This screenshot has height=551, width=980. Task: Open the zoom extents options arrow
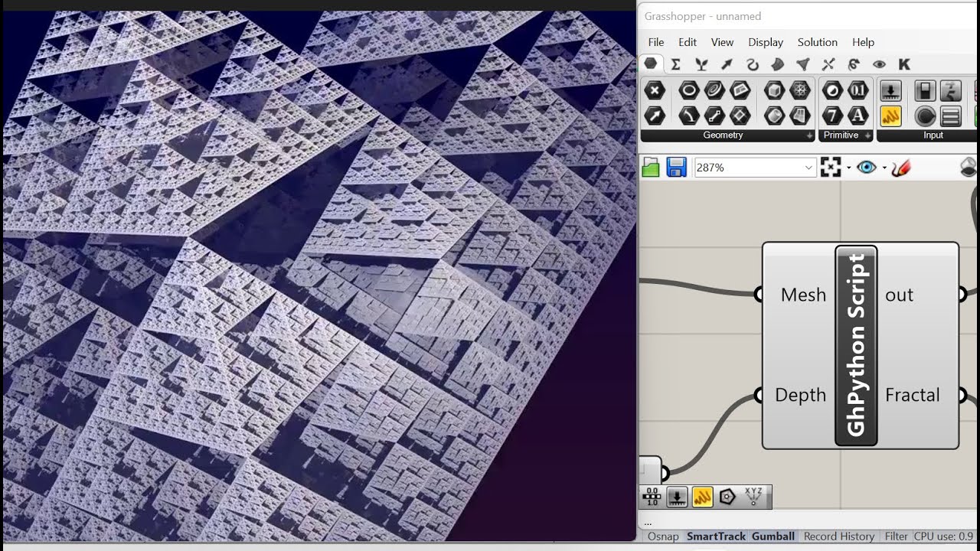[848, 168]
